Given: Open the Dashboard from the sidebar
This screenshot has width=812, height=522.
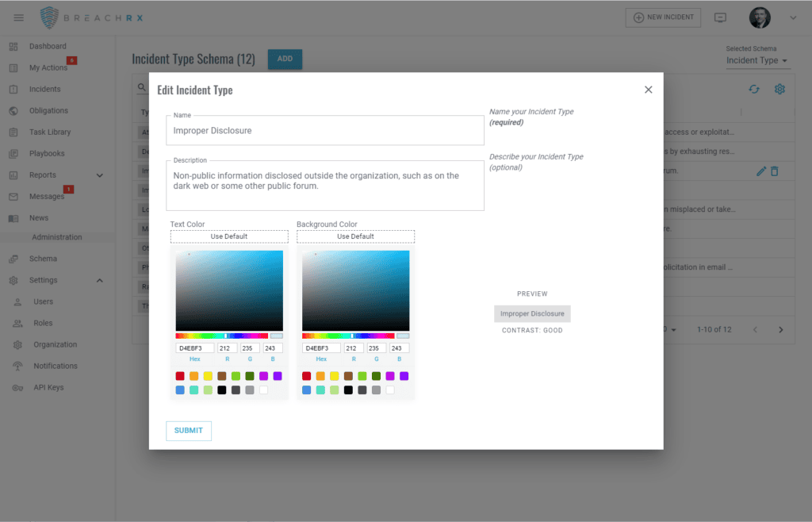Looking at the screenshot, I should pos(49,46).
